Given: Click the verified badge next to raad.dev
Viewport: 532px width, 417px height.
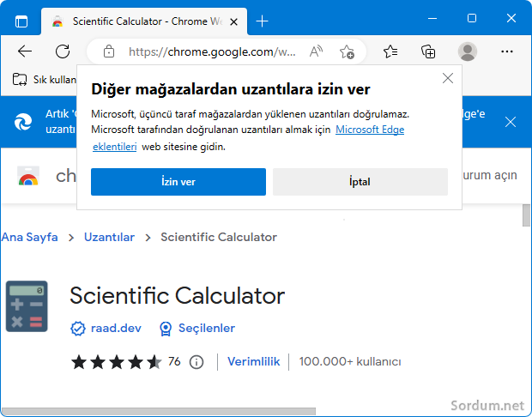Looking at the screenshot, I should click(x=78, y=329).
